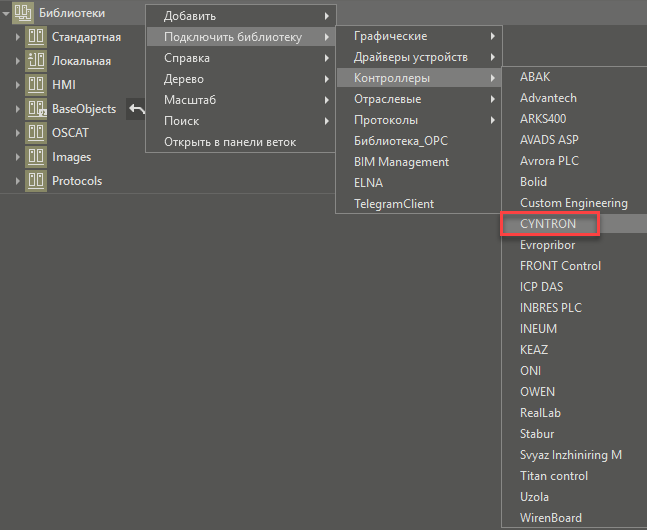Select the Protocols tree item label
Image resolution: width=647 pixels, height=530 pixels.
pyautogui.click(x=77, y=181)
